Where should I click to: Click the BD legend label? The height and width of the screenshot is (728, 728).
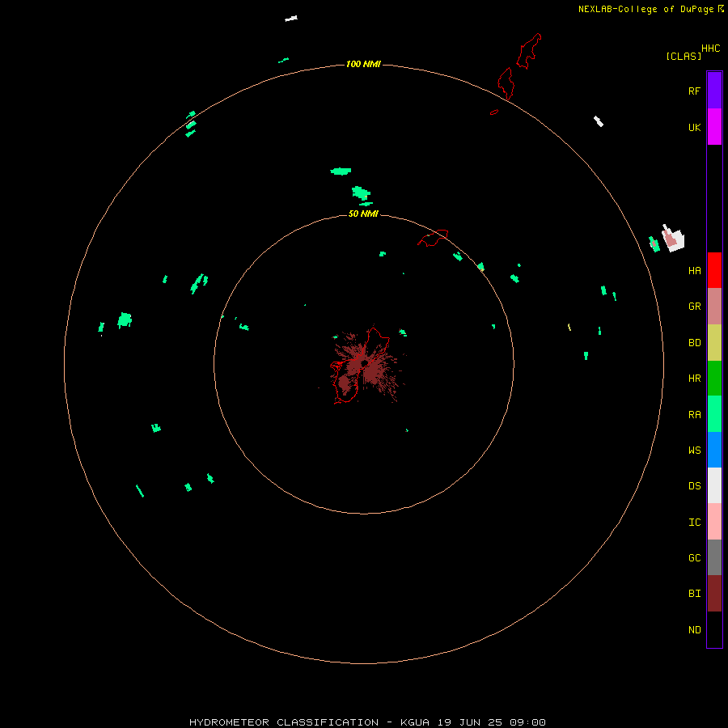pos(694,343)
